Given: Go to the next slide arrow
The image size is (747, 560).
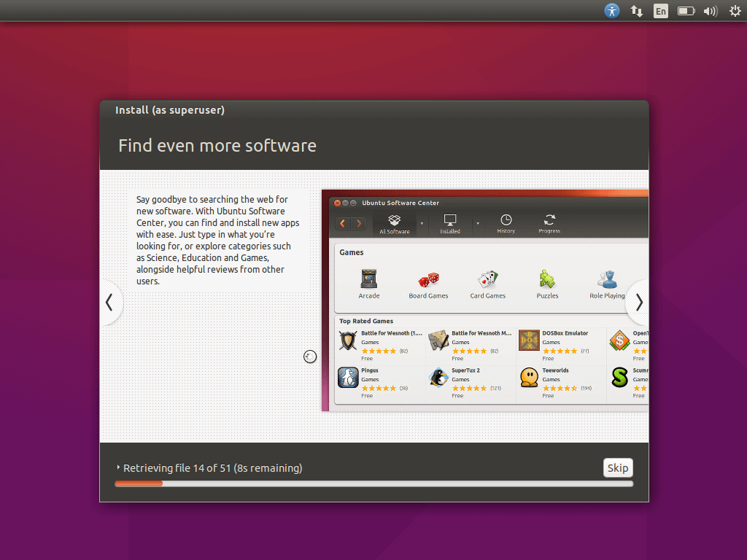Looking at the screenshot, I should 638,302.
